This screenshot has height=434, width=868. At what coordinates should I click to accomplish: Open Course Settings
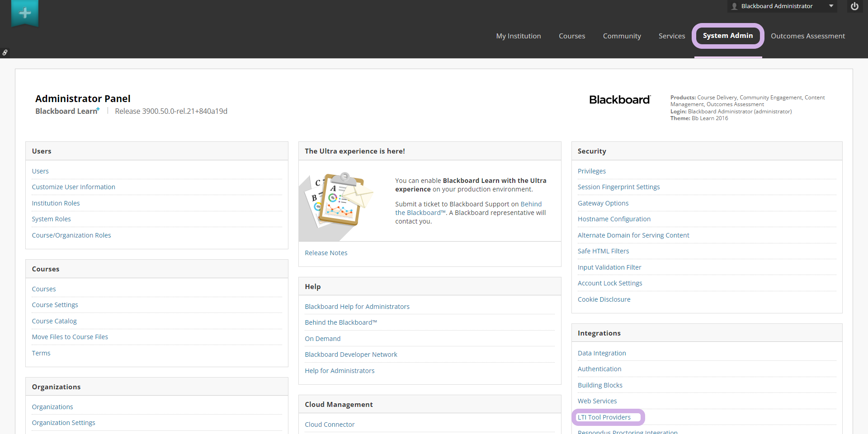[x=55, y=305]
